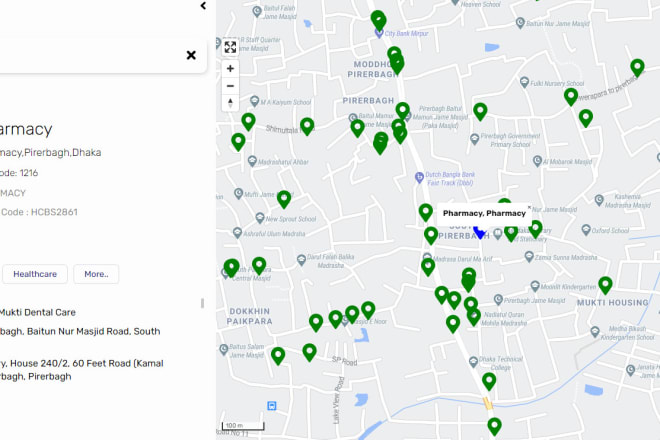Image resolution: width=660 pixels, height=440 pixels.
Task: Open the Zamia Sunna Madrasha place icon
Action: [529, 256]
